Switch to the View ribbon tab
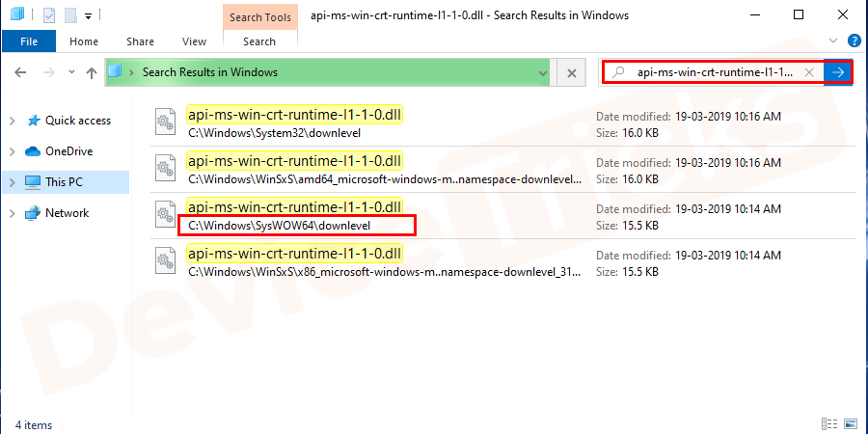The image size is (868, 434). (x=194, y=41)
